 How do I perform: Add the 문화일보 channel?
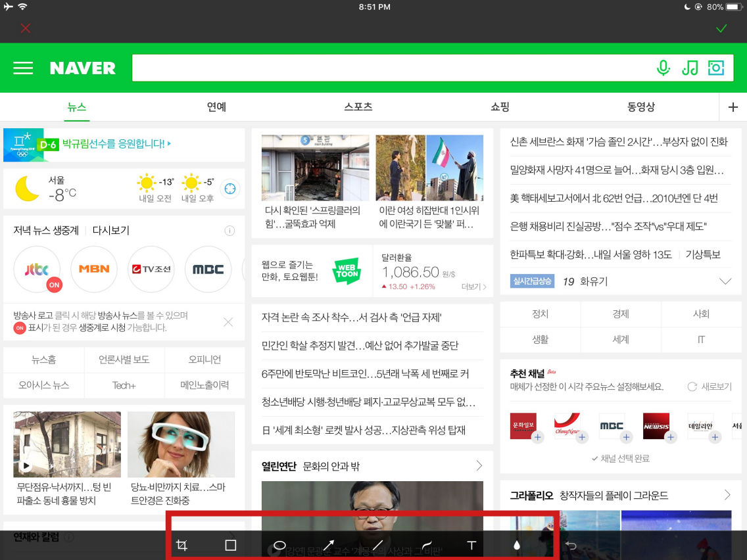pyautogui.click(x=538, y=437)
